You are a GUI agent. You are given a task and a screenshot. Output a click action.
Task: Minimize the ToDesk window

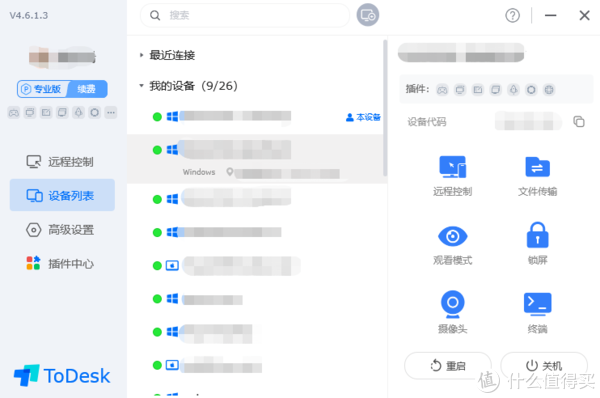click(x=551, y=15)
